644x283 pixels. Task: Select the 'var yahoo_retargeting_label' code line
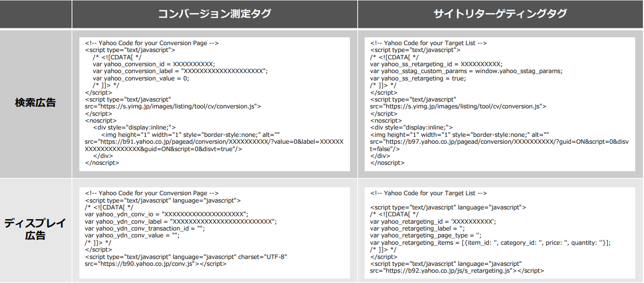(x=418, y=229)
